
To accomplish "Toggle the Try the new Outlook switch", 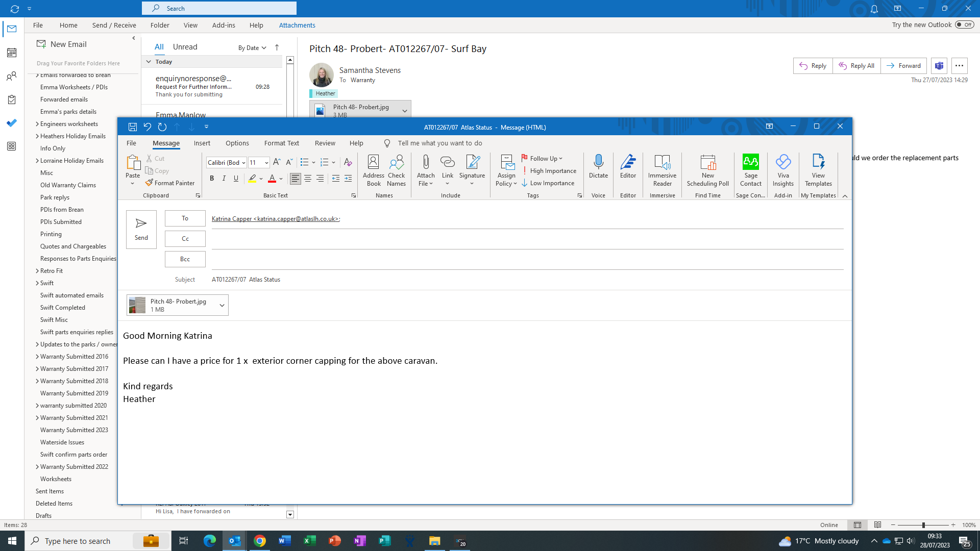I will coord(964,24).
